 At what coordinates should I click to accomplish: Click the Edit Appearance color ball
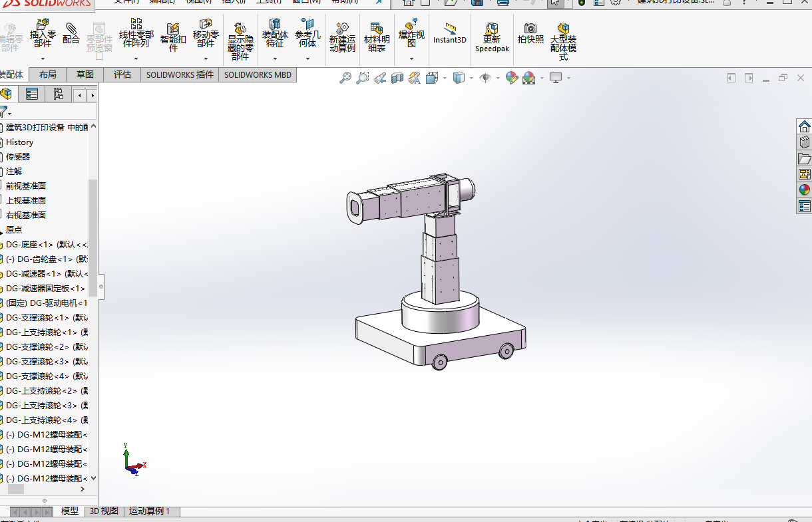[511, 78]
